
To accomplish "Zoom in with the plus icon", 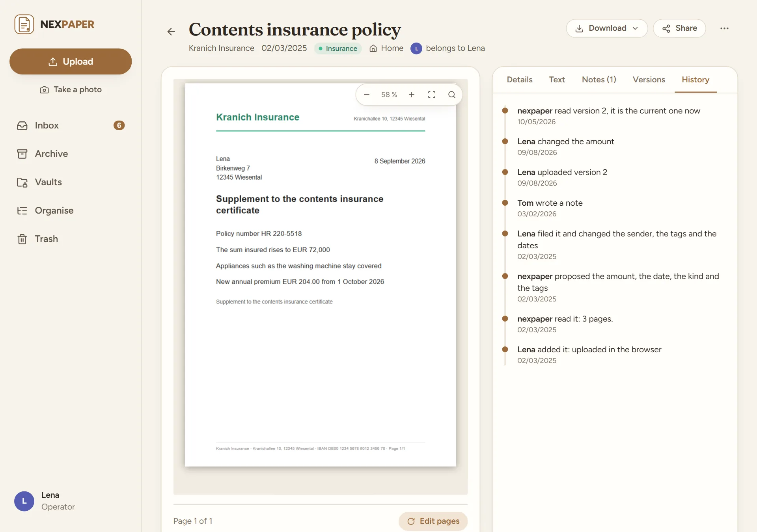I will pos(412,95).
